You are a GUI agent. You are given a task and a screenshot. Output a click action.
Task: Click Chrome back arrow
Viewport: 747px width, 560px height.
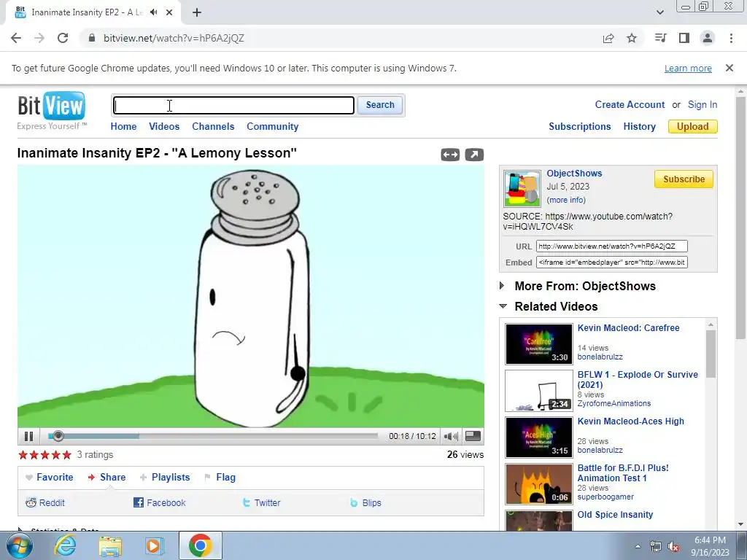pyautogui.click(x=16, y=38)
